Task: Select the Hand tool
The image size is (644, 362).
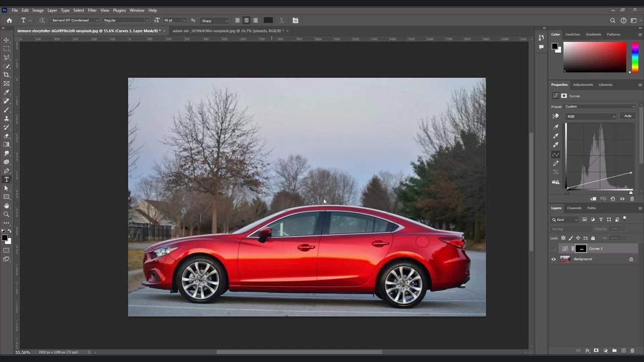Action: (x=7, y=206)
